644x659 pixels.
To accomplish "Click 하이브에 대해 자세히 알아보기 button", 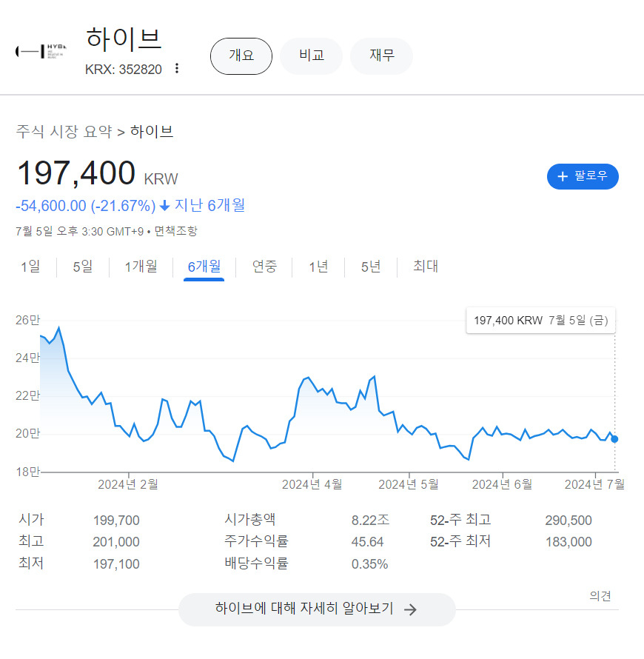I will tap(317, 609).
